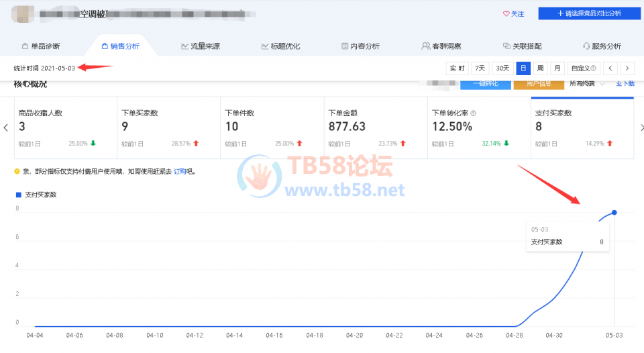The height and width of the screenshot is (353, 644).
Task: Select the 下单买家数 metric card
Action: (169, 128)
